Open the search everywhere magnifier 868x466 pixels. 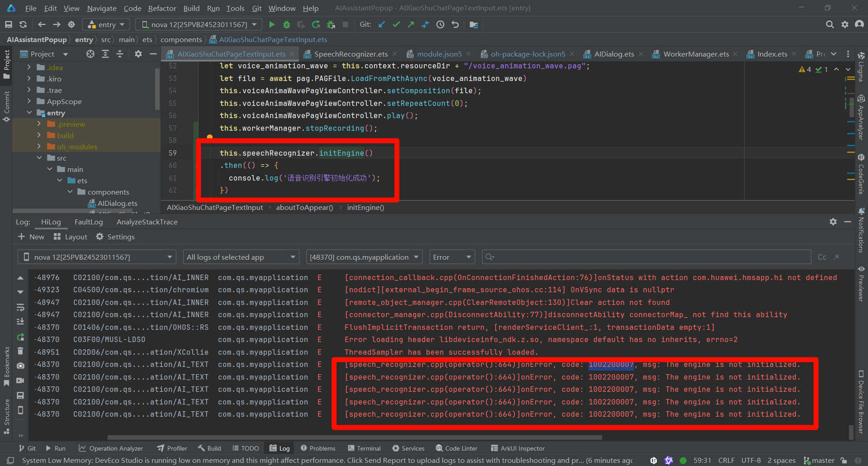click(x=830, y=24)
